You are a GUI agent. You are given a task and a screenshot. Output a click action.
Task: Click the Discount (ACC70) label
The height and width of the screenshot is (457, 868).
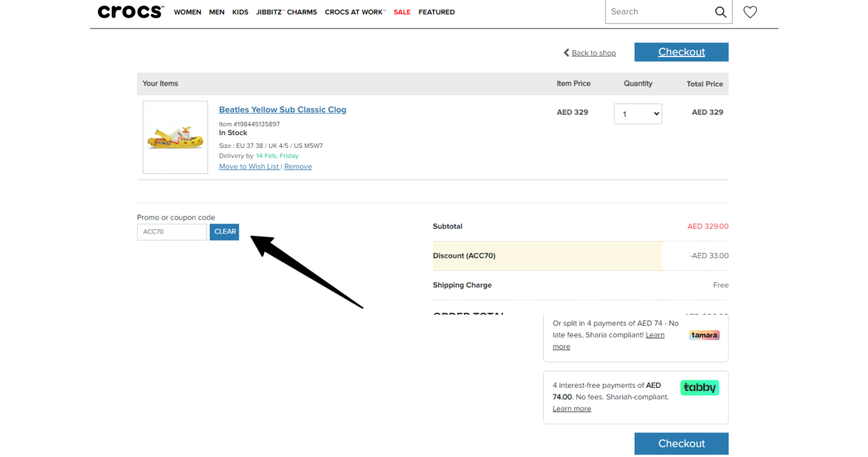464,256
